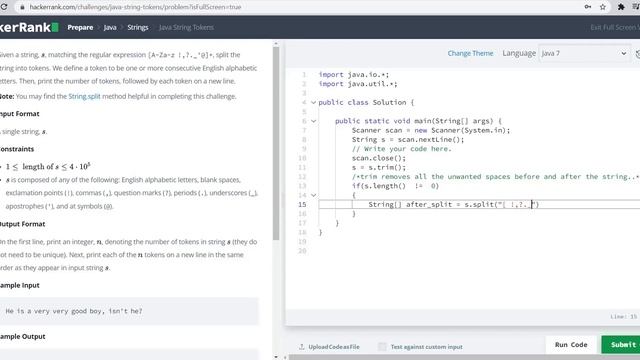Open the String.split documentation link
640x360 pixels.
pyautogui.click(x=84, y=96)
